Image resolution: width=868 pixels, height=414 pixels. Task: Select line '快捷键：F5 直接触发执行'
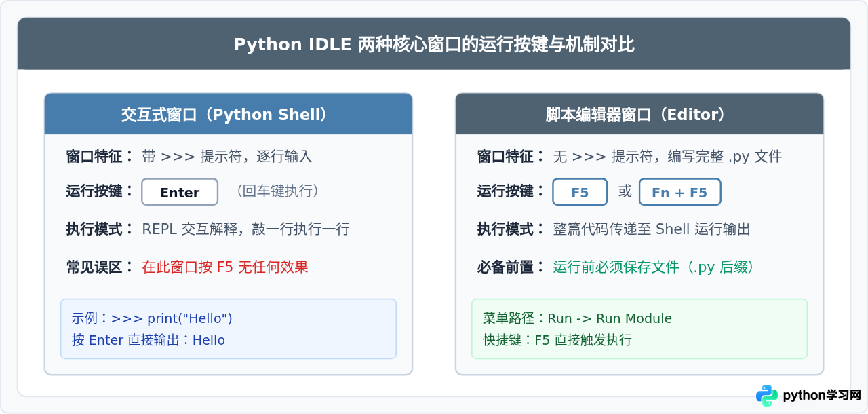point(557,340)
